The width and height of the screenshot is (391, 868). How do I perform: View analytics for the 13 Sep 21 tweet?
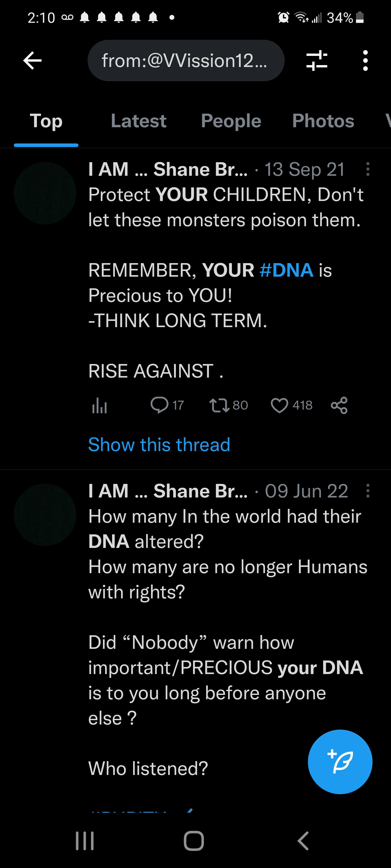point(100,405)
